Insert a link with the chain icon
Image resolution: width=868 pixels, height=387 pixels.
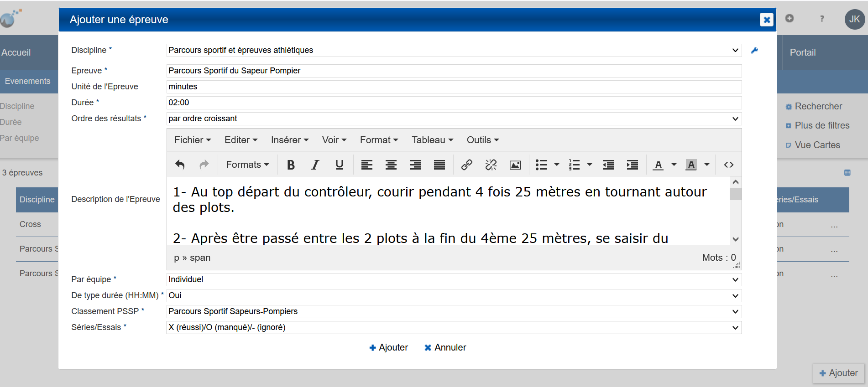click(x=466, y=165)
